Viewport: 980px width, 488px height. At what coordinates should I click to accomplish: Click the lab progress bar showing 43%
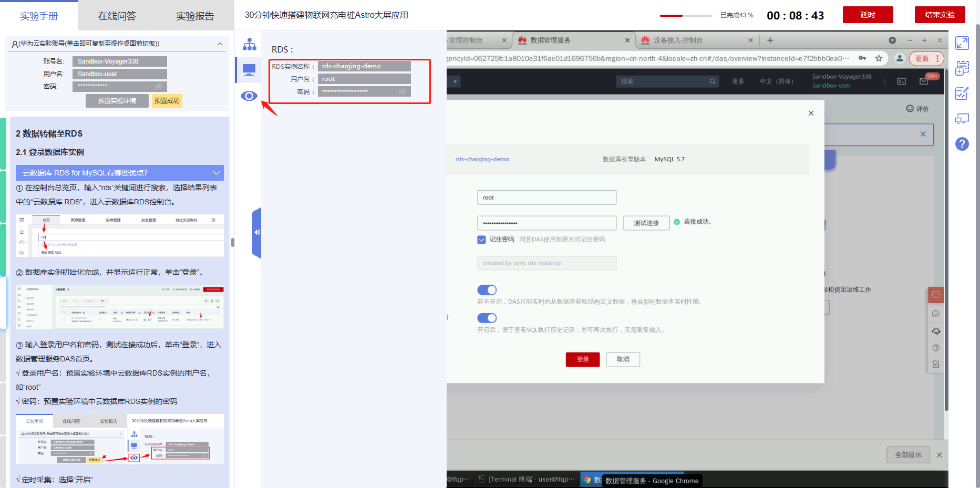(686, 15)
